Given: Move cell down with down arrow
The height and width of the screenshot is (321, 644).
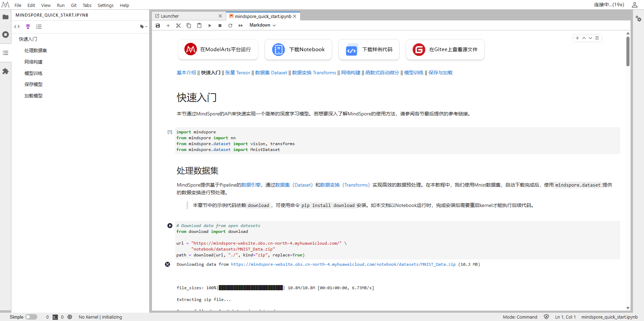Looking at the screenshot, I should pos(590,38).
